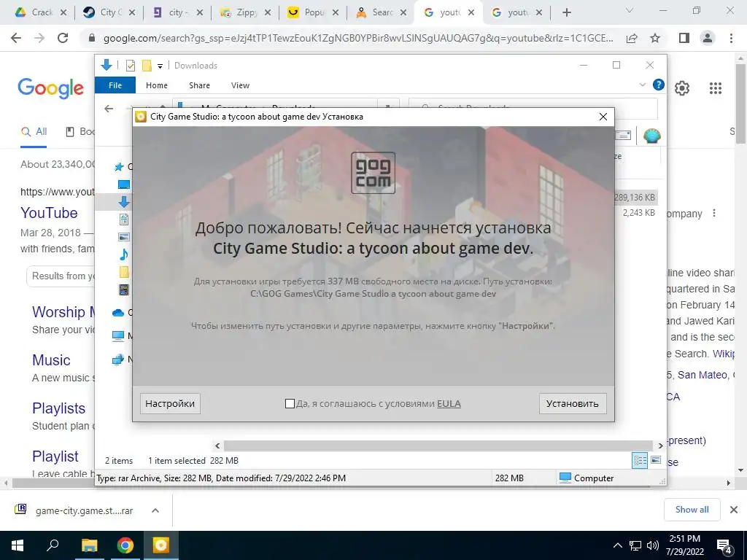
Task: Click Explorer scroll left arrow
Action: tap(217, 446)
